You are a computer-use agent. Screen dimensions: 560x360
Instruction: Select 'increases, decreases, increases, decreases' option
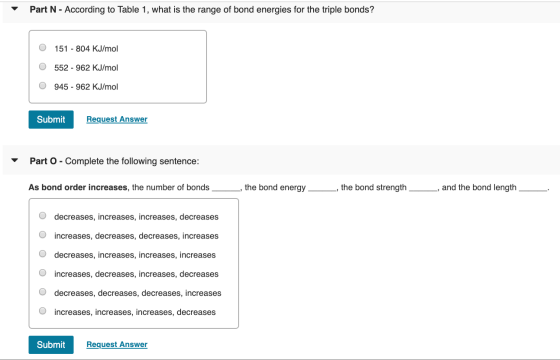tap(42, 273)
